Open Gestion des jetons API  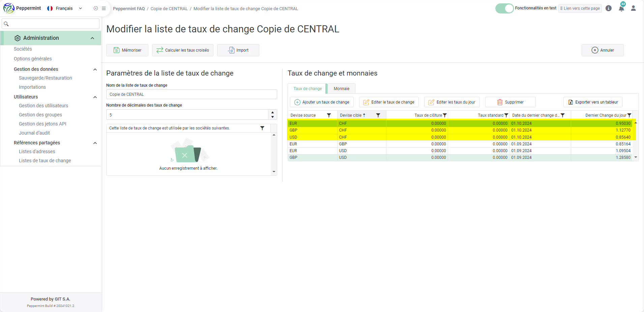(42, 124)
